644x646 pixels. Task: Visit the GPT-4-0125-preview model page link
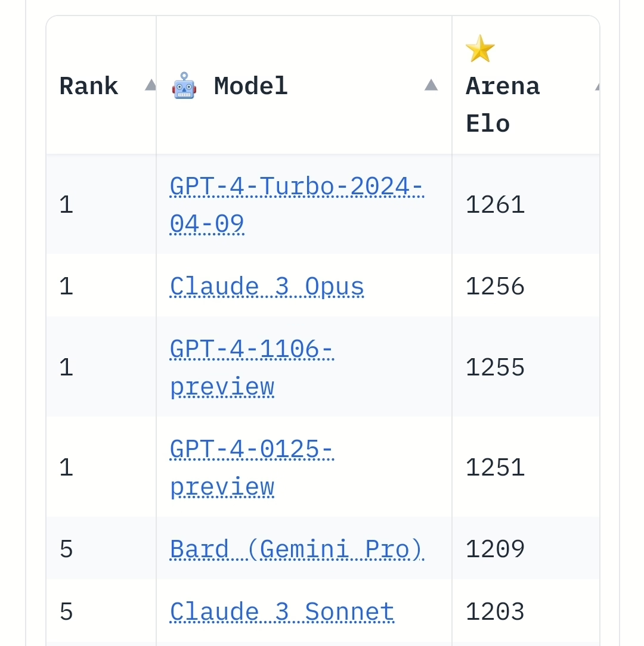(251, 449)
